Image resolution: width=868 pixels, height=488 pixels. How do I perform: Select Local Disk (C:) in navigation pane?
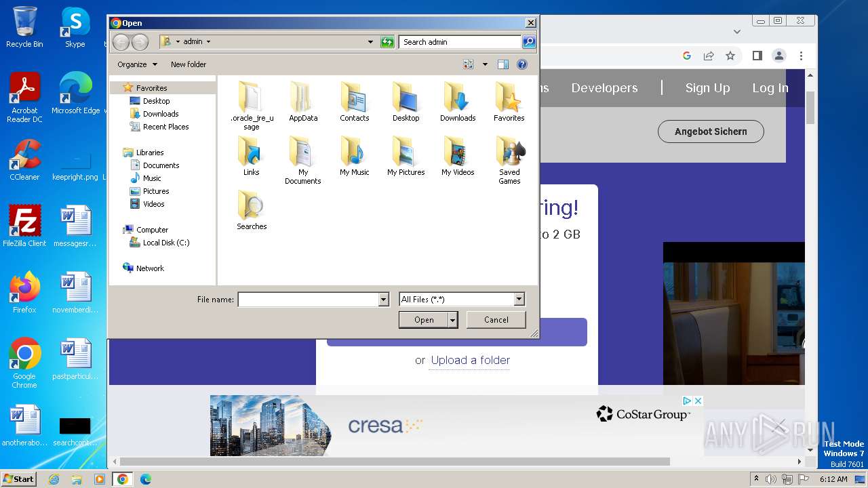coord(166,243)
